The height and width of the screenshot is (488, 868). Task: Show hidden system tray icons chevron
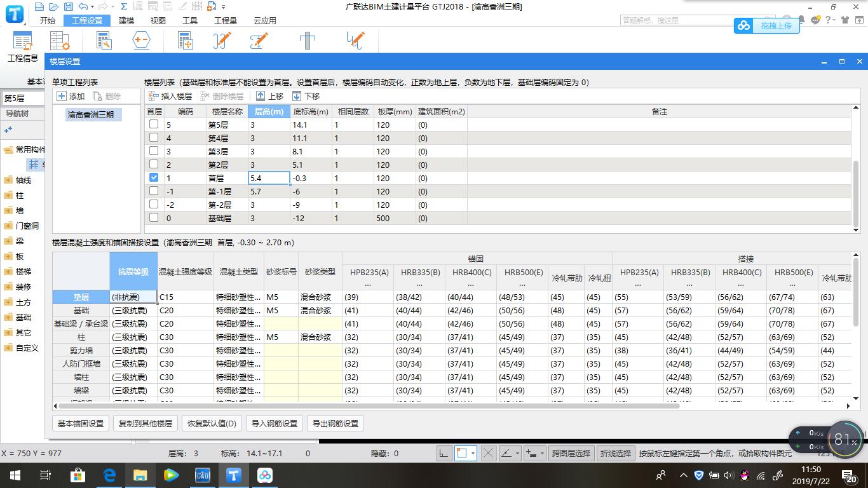[684, 475]
